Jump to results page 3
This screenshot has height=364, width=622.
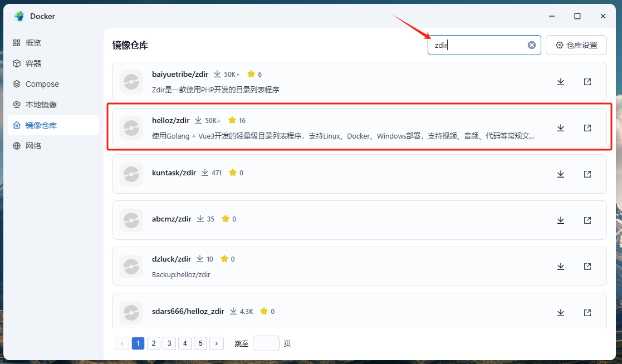coord(169,343)
